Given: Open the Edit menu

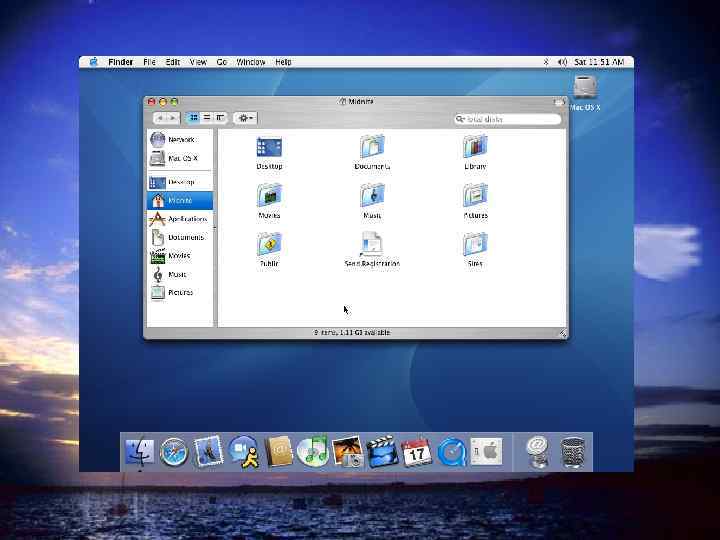Looking at the screenshot, I should click(173, 62).
